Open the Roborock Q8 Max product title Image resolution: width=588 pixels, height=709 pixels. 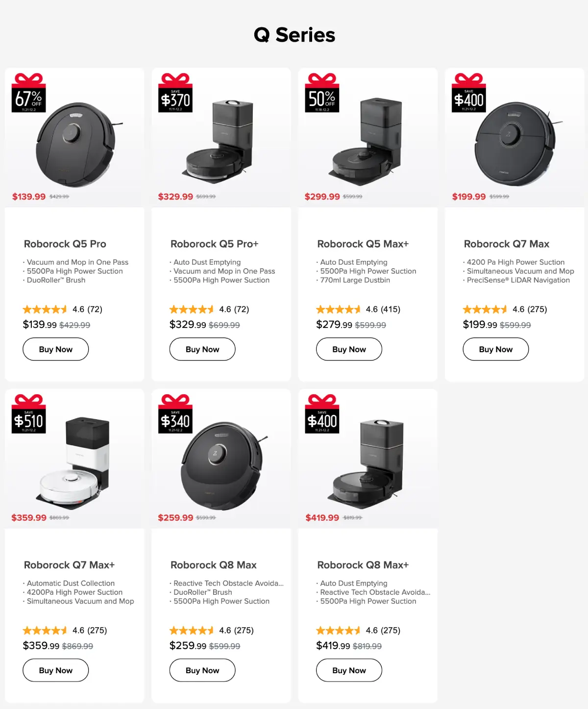click(214, 565)
